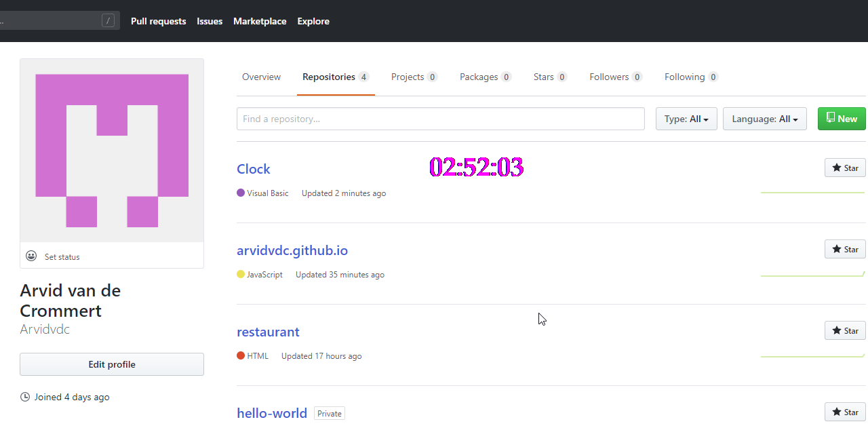Open the Language: All dropdown
868x426 pixels.
(x=764, y=118)
